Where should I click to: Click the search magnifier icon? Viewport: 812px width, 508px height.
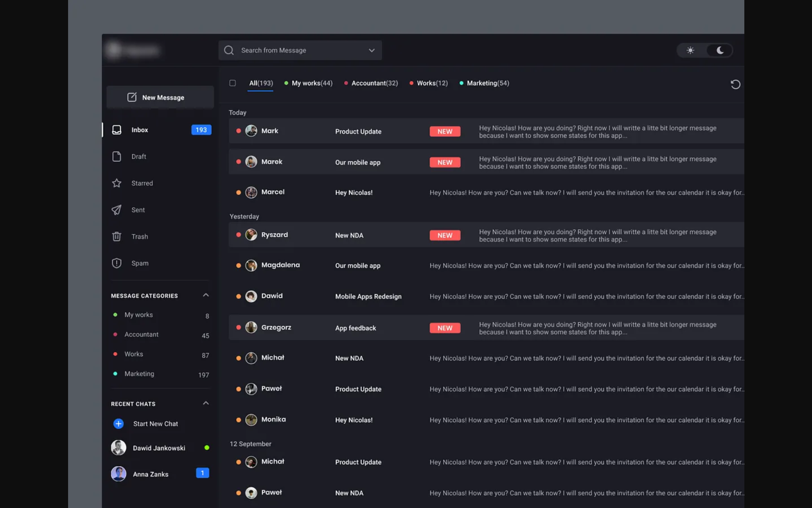(229, 50)
